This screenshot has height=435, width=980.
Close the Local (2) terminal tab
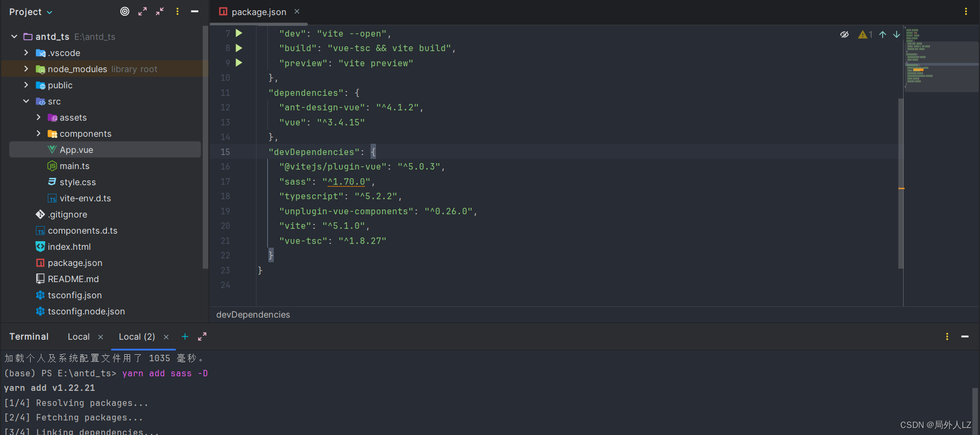pyautogui.click(x=166, y=337)
